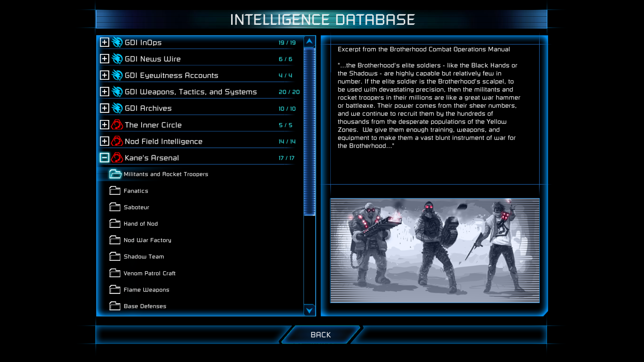Expand GDI Eyewitness Accounts with the plus box
Screen dimensions: 644x362
tap(105, 75)
